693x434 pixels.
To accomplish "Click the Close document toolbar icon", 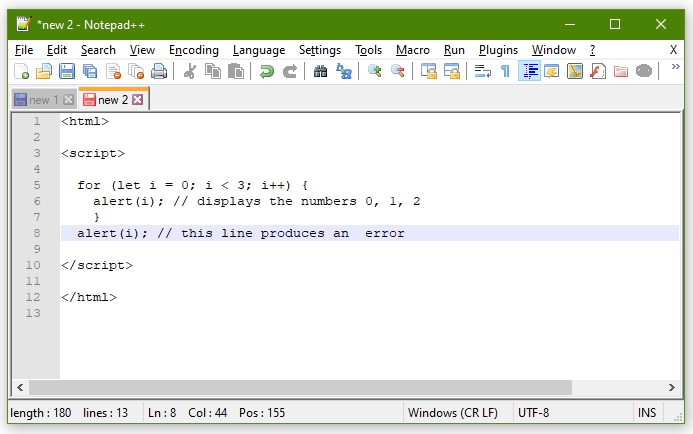I will tap(114, 72).
